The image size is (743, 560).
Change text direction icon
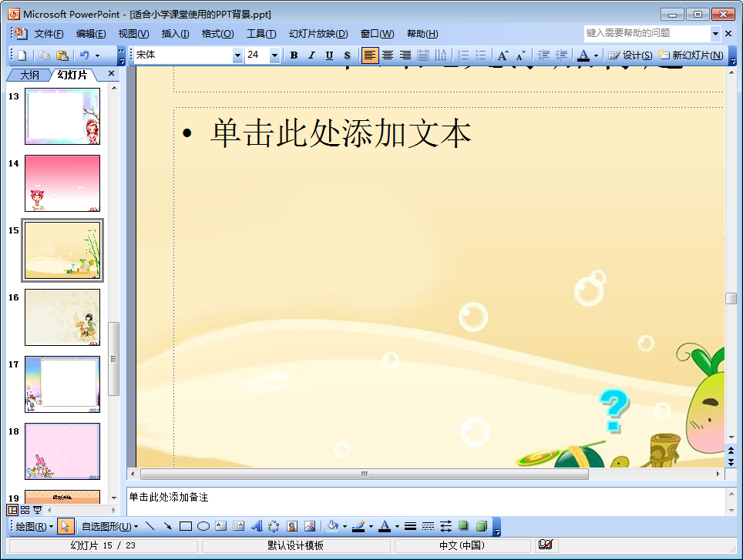tap(441, 55)
